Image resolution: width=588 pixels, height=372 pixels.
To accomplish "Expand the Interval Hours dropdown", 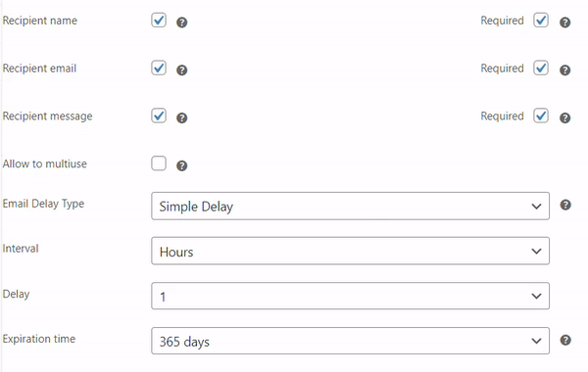I will 350,251.
